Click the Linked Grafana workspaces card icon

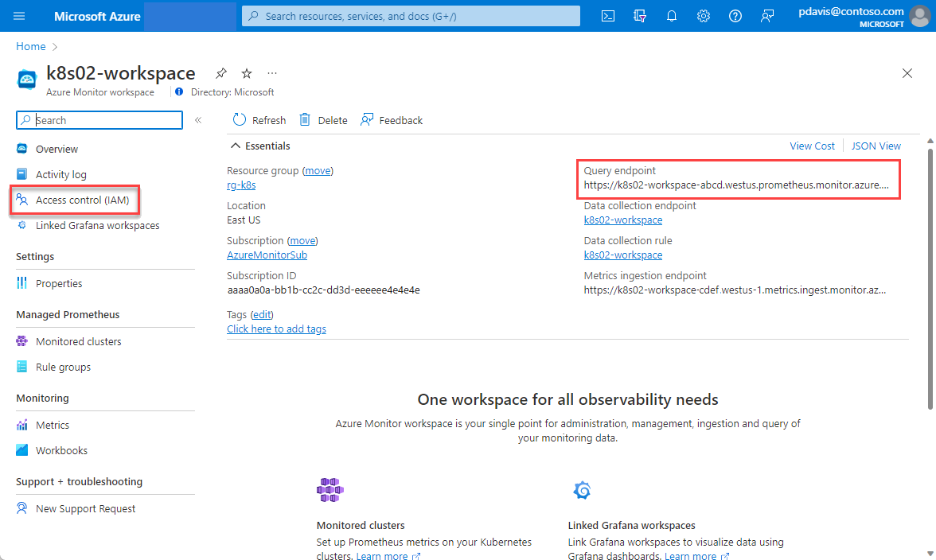(x=582, y=490)
